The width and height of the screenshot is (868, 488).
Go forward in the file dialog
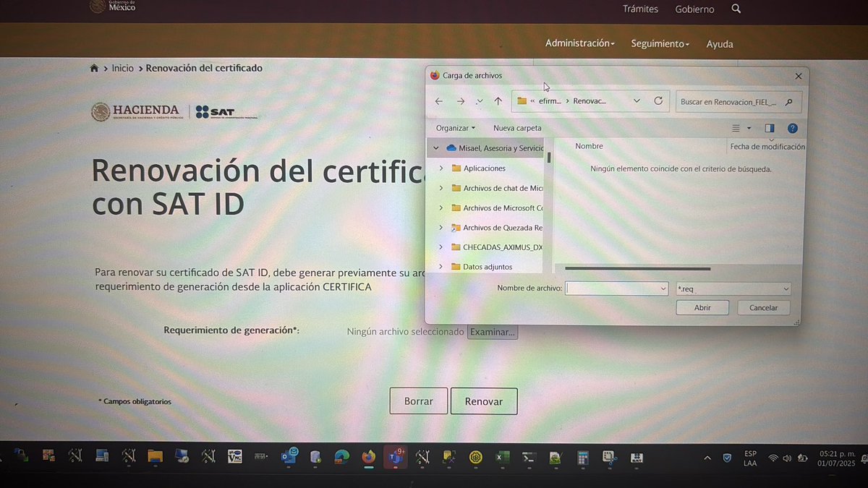tap(460, 101)
